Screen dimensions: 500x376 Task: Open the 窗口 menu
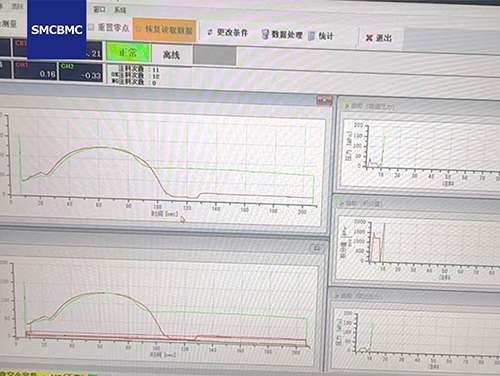click(99, 9)
